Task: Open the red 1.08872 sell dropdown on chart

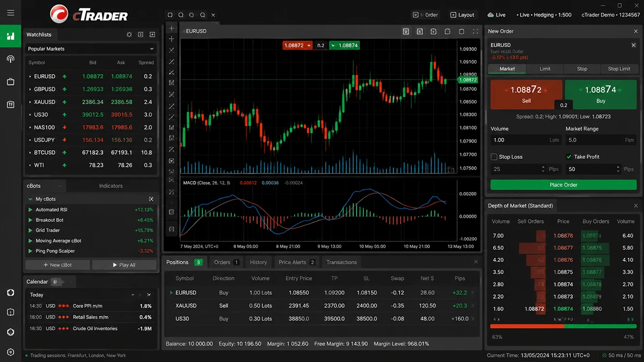Action: pyautogui.click(x=309, y=46)
